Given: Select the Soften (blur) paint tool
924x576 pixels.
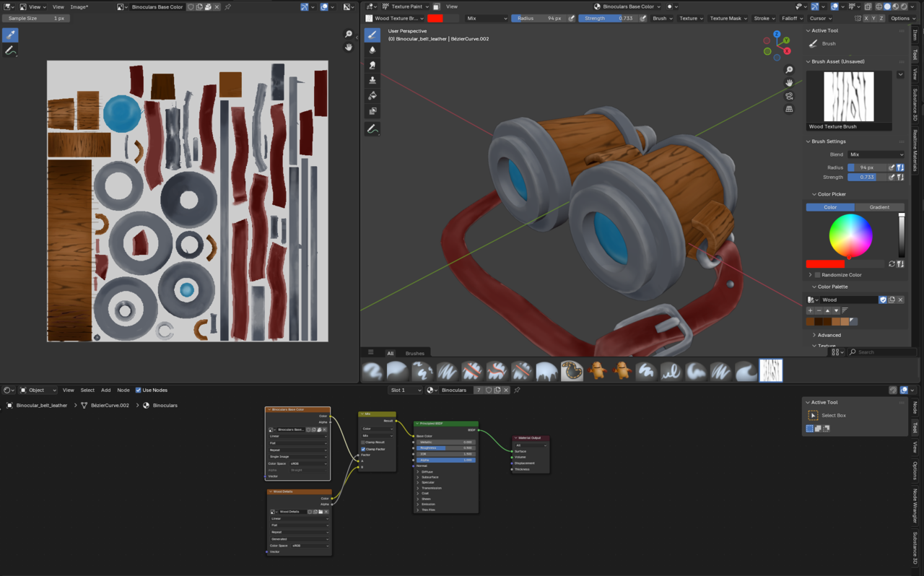Looking at the screenshot, I should point(372,50).
